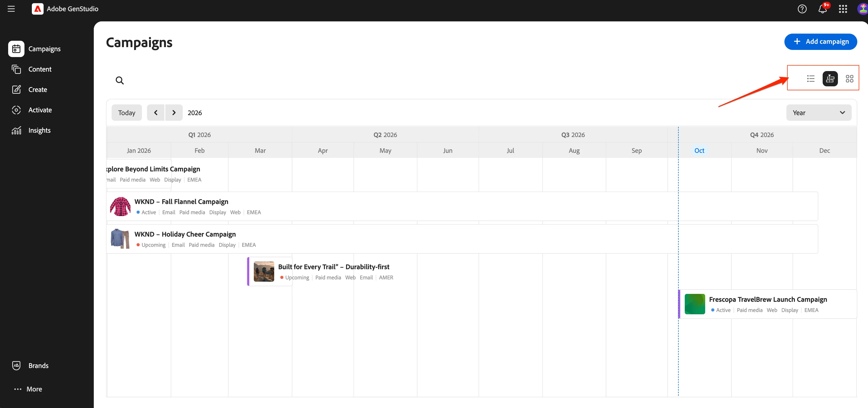This screenshot has height=408, width=868.
Task: Click the Fall Flannel shirt thumbnail
Action: pyautogui.click(x=120, y=206)
